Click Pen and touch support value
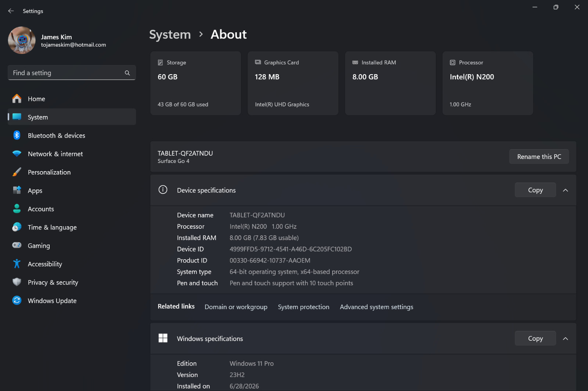Screen dimensions: 588x391 [x=291, y=283]
